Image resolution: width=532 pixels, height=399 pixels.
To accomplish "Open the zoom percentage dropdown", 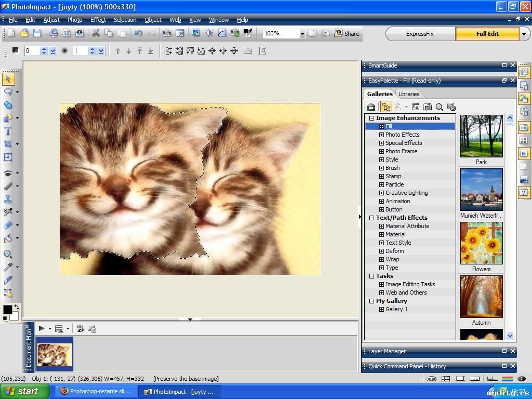I will [x=302, y=34].
